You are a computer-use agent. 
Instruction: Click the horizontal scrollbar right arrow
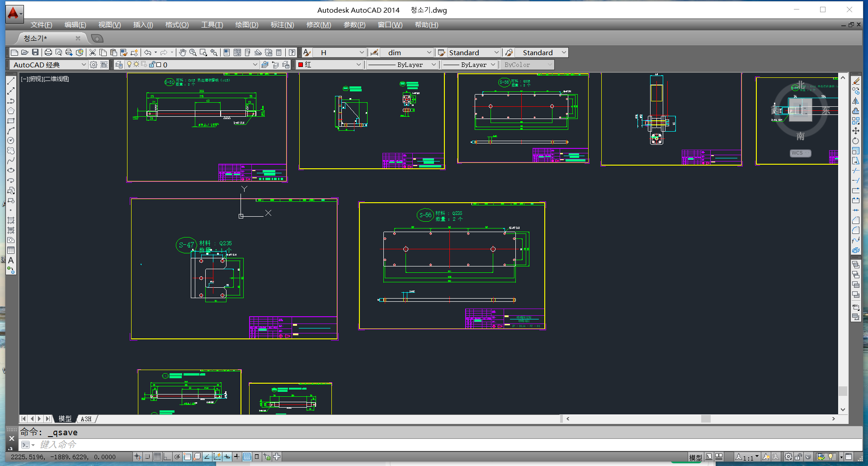pos(834,419)
